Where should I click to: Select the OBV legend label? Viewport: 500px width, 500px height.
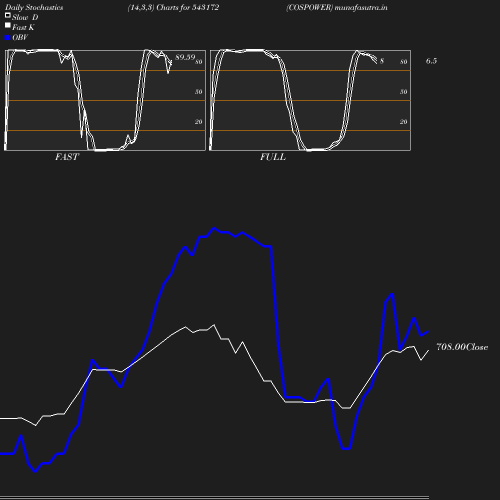coord(20,37)
